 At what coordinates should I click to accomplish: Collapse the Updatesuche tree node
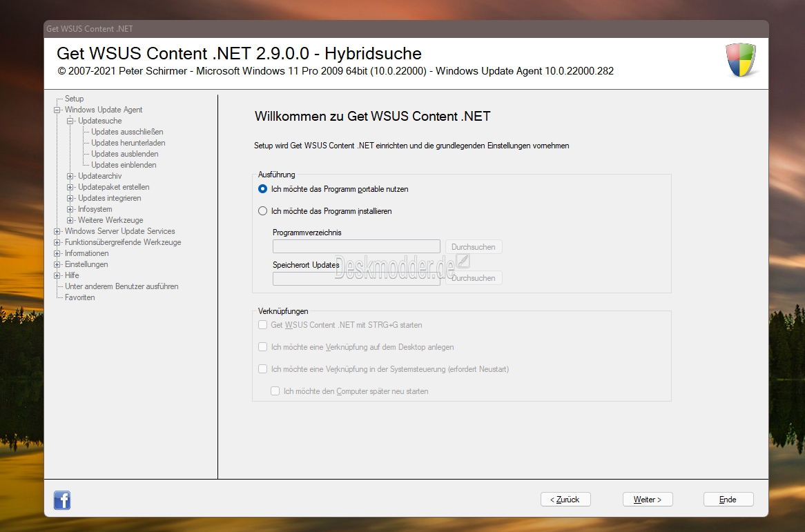tap(70, 121)
